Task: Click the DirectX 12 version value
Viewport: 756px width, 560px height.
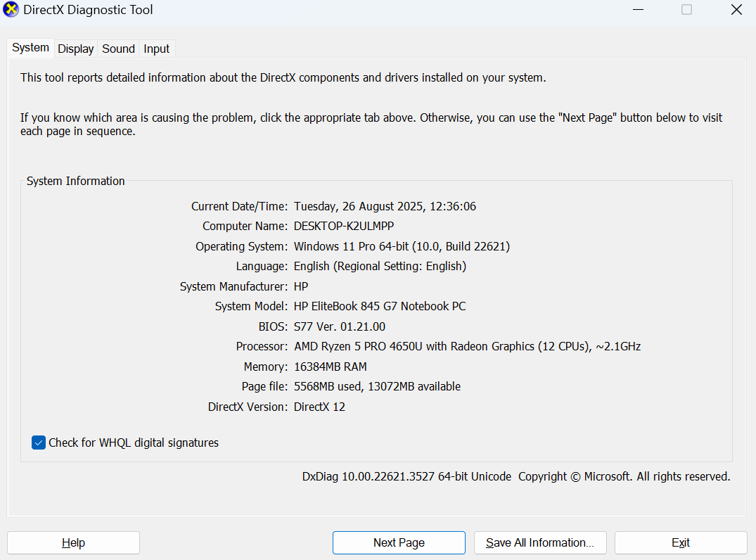Action: (319, 407)
